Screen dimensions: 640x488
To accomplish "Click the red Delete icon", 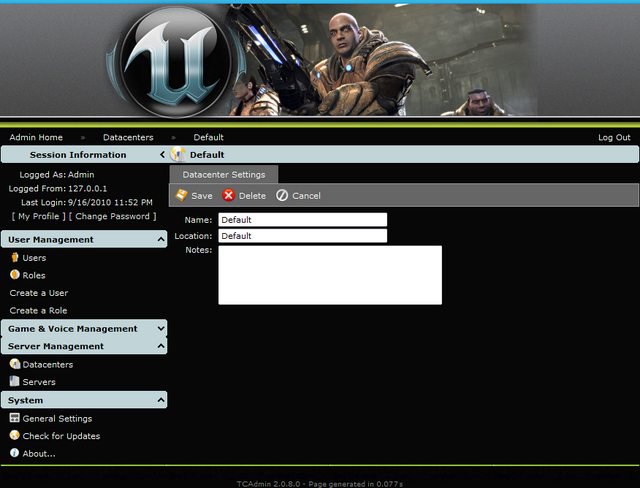I will pyautogui.click(x=229, y=196).
